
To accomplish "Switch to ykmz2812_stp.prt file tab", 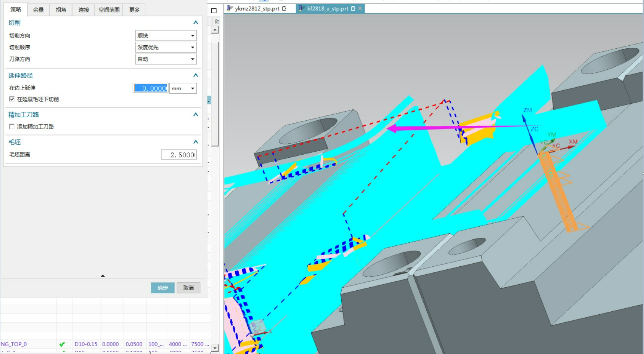I will [257, 9].
